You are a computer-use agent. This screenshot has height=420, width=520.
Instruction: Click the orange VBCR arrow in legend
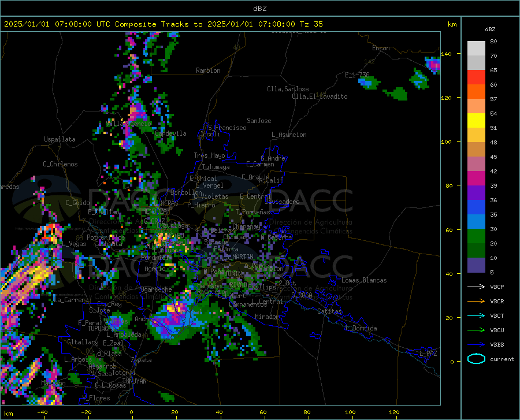pyautogui.click(x=476, y=301)
